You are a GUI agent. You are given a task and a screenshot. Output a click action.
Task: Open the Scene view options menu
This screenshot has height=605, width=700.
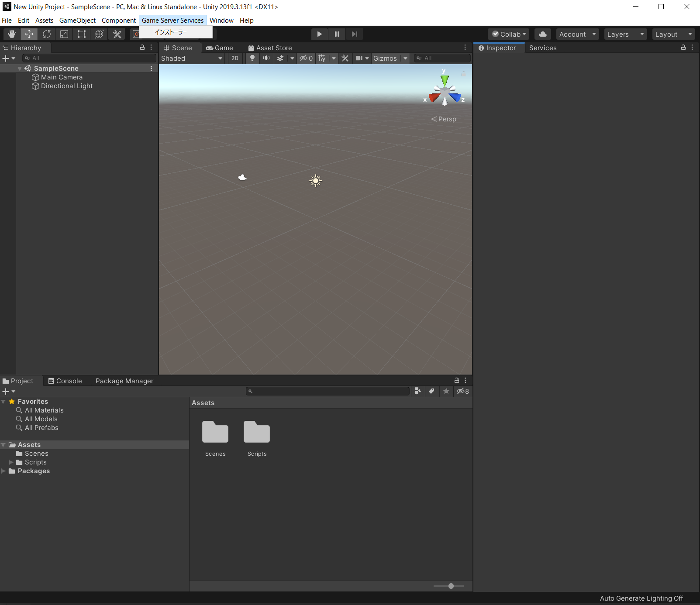[465, 48]
